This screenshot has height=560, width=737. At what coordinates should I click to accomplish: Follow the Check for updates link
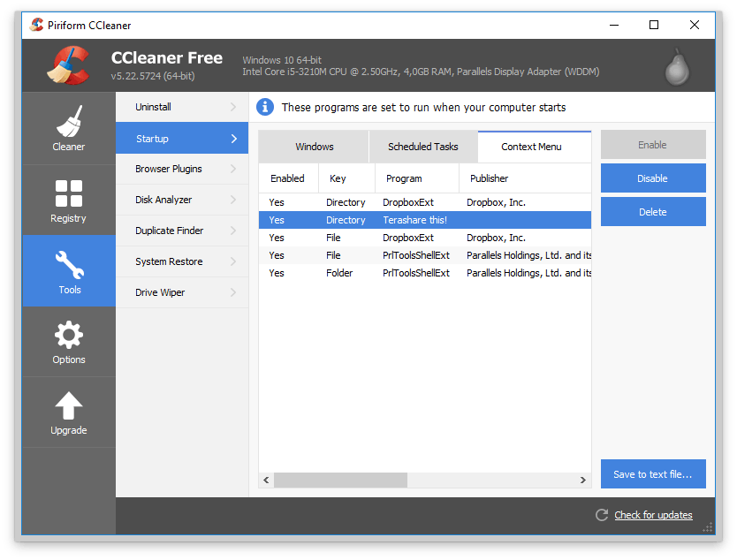pos(653,515)
